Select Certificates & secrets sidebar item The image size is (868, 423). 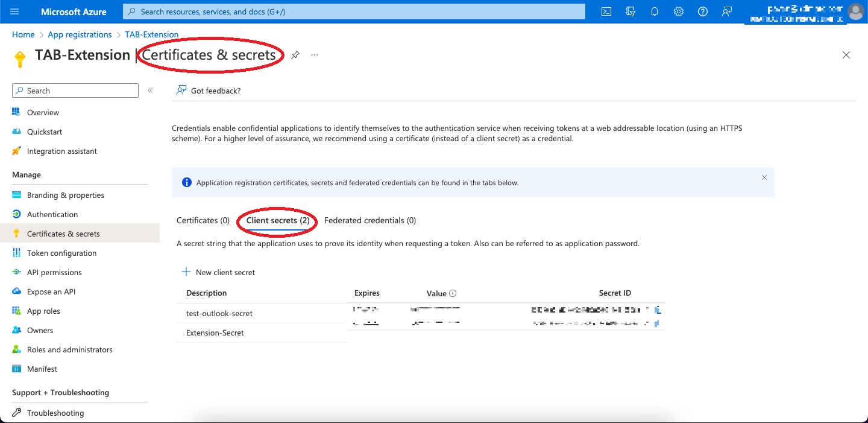coord(80,234)
